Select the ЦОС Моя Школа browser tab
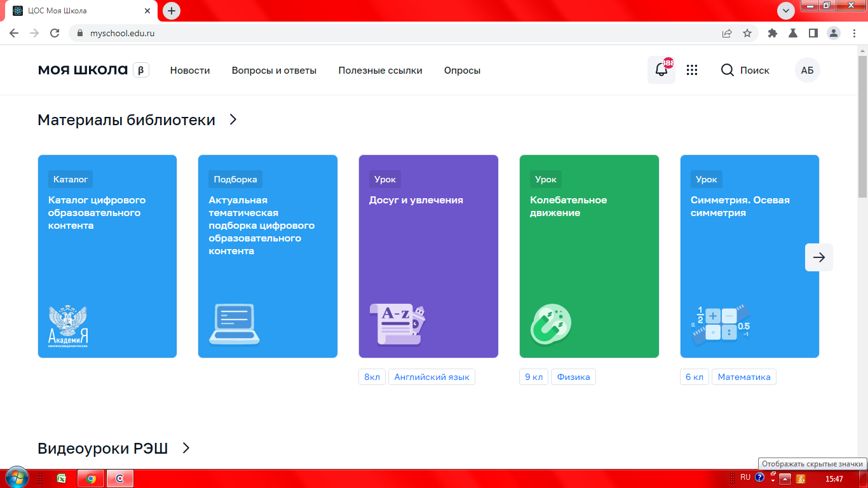868x488 pixels. pos(83,11)
